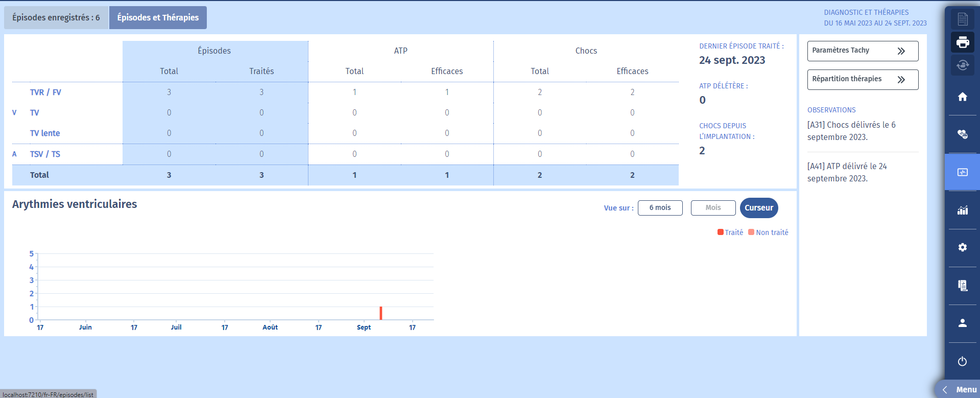Image resolution: width=980 pixels, height=398 pixels.
Task: Open the statistics bar chart icon
Action: 962,210
